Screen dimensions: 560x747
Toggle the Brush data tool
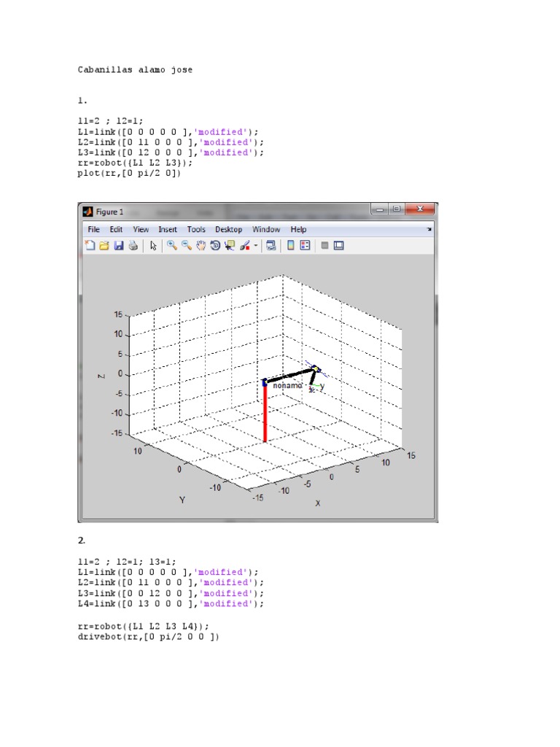[245, 245]
